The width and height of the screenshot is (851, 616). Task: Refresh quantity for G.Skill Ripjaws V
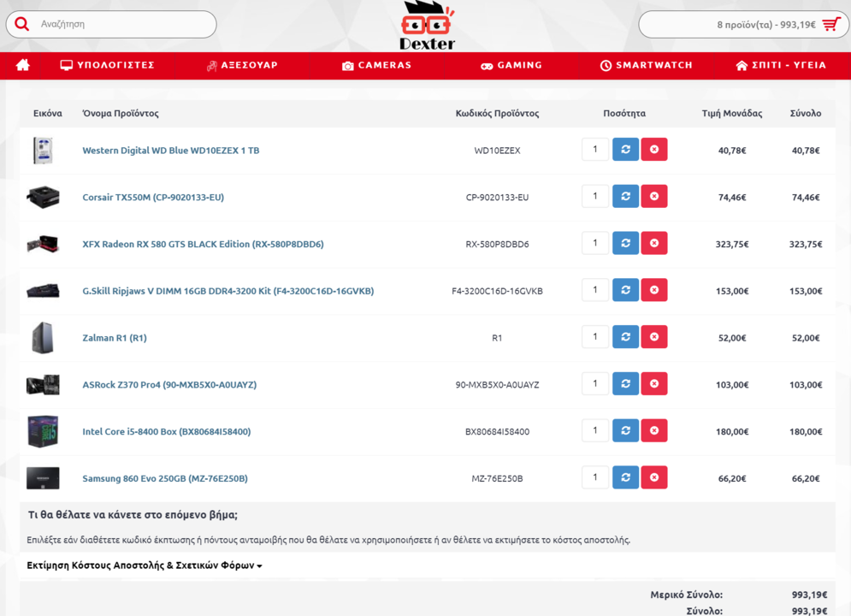coord(626,290)
